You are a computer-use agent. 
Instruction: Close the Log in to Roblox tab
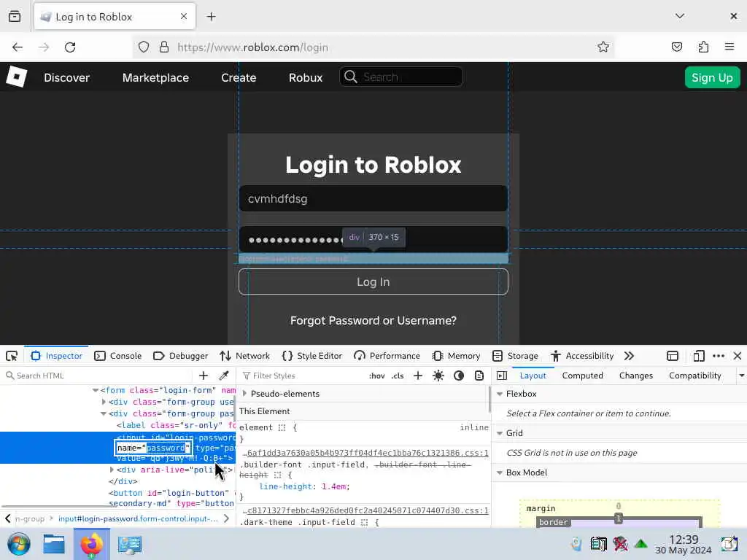[184, 17]
